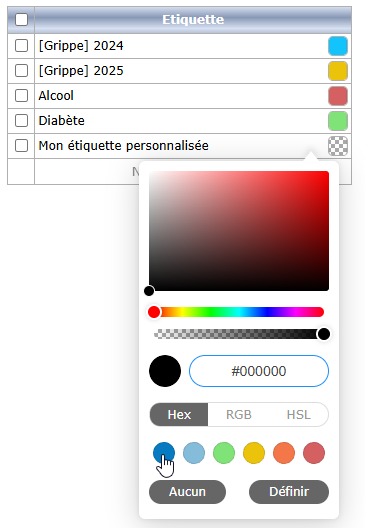Click the Aucun button

click(x=187, y=492)
